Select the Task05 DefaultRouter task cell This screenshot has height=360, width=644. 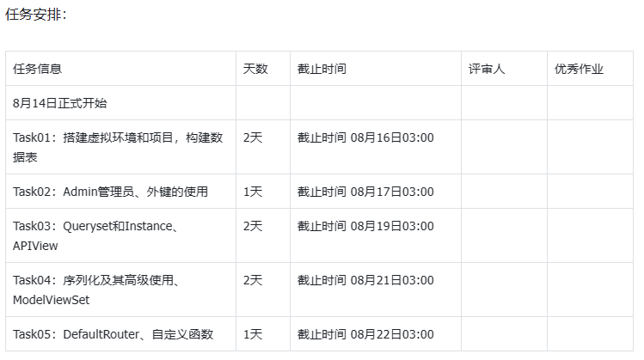[113, 334]
